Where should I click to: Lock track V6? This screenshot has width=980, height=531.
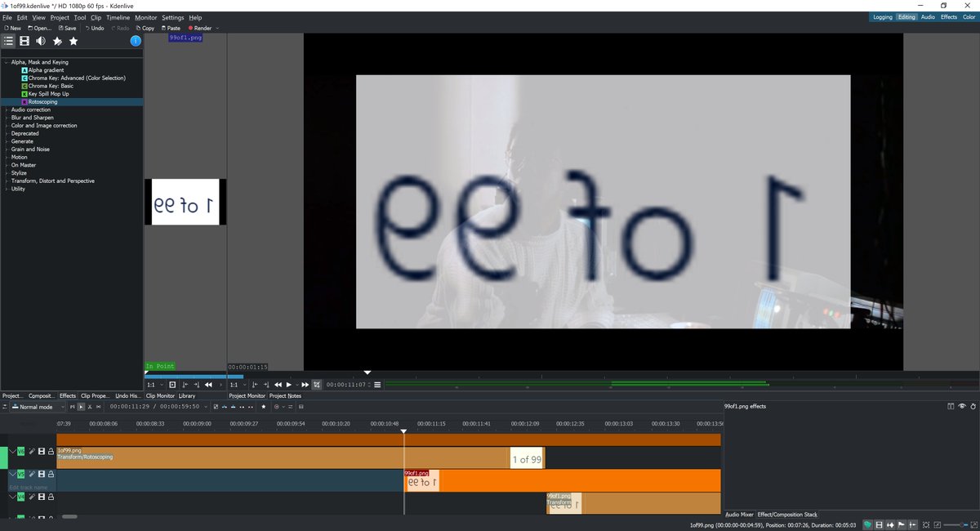[x=51, y=451]
